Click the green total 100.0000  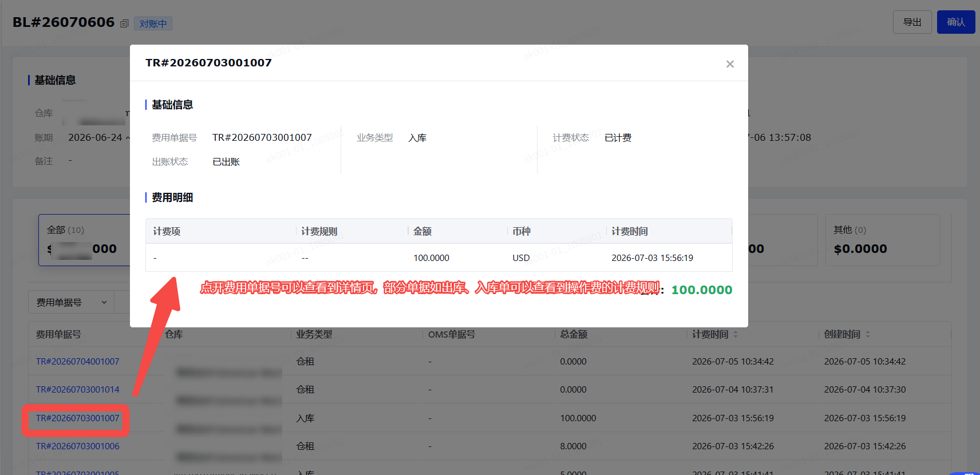click(x=702, y=290)
